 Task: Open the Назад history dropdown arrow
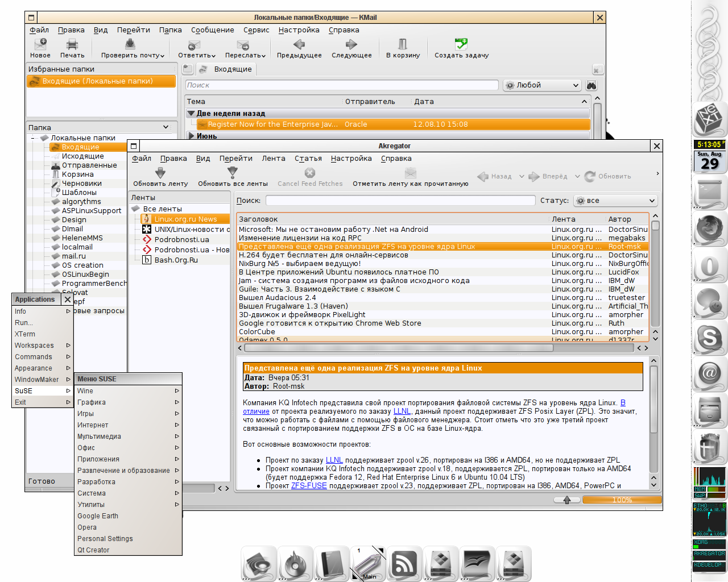click(x=522, y=176)
